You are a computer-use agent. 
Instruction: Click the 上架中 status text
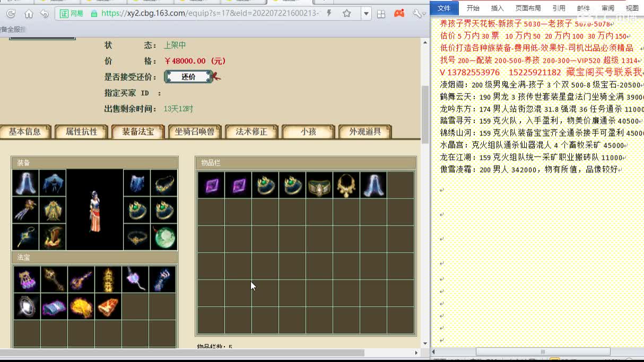(x=175, y=45)
